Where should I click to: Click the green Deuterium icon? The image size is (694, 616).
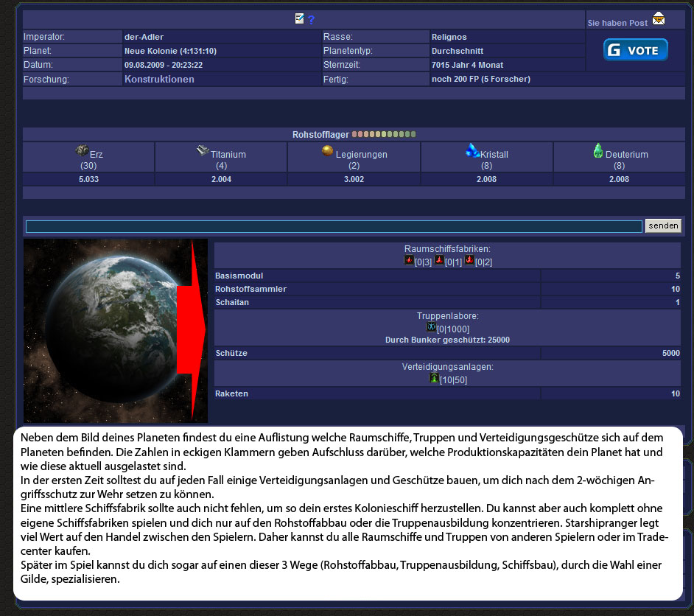pyautogui.click(x=598, y=150)
